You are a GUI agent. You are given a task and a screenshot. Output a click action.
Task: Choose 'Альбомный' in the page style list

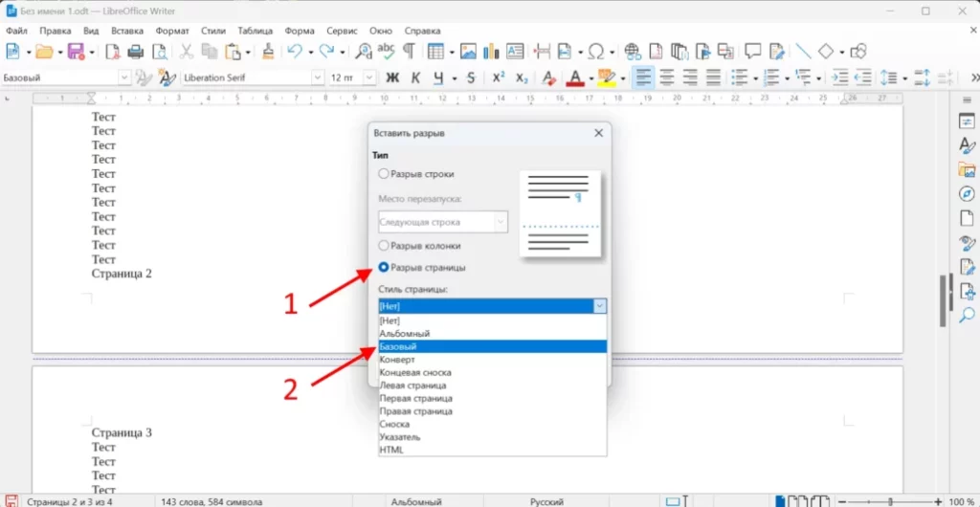tap(493, 334)
